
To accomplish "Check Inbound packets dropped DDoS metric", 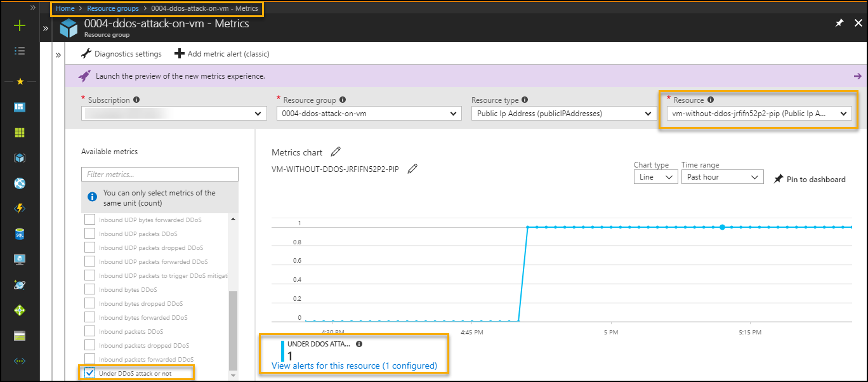I will pos(89,345).
